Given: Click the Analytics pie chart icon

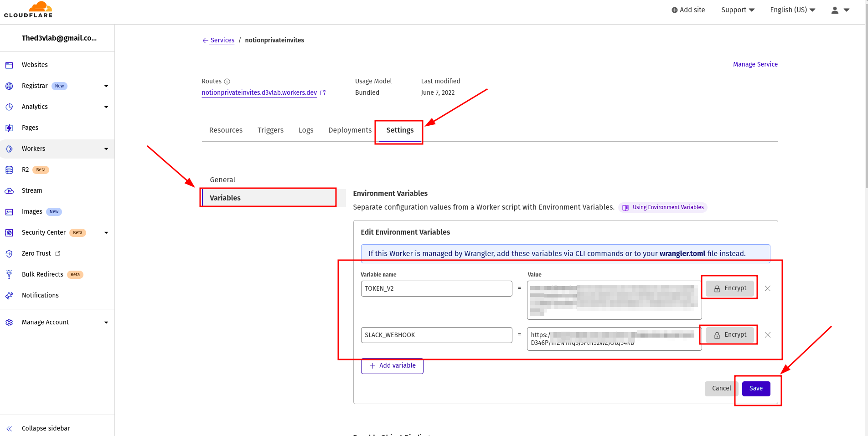Looking at the screenshot, I should tap(9, 107).
